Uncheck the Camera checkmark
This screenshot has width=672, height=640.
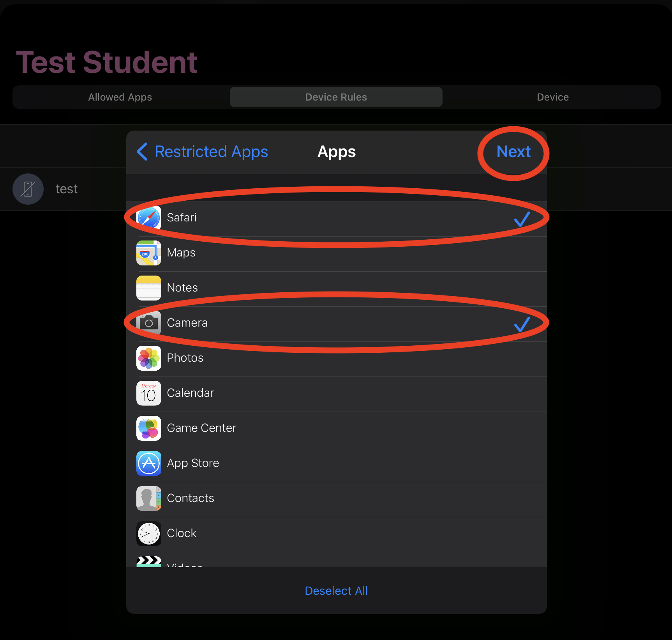(x=522, y=324)
